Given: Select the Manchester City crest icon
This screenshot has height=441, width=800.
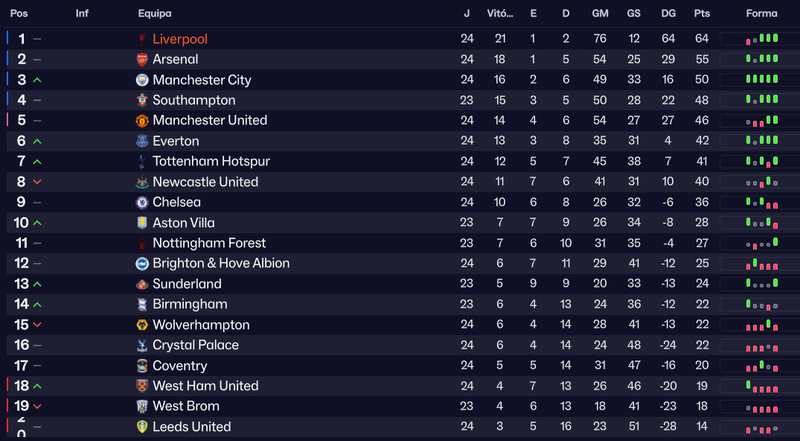Looking at the screenshot, I should pos(142,80).
